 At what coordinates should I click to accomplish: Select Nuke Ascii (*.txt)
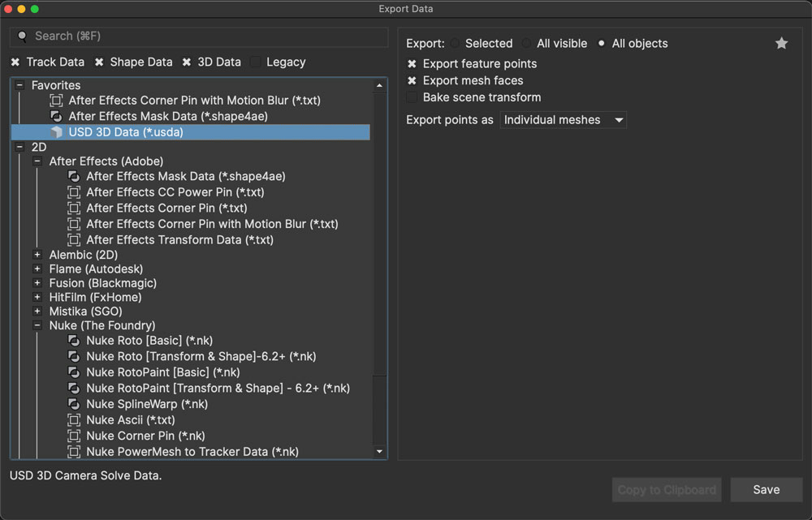pyautogui.click(x=131, y=420)
